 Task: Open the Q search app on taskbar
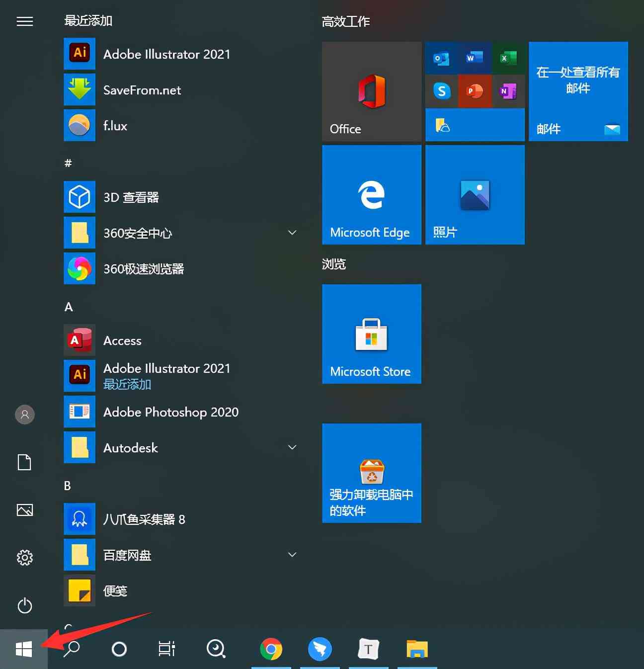pyautogui.click(x=216, y=649)
